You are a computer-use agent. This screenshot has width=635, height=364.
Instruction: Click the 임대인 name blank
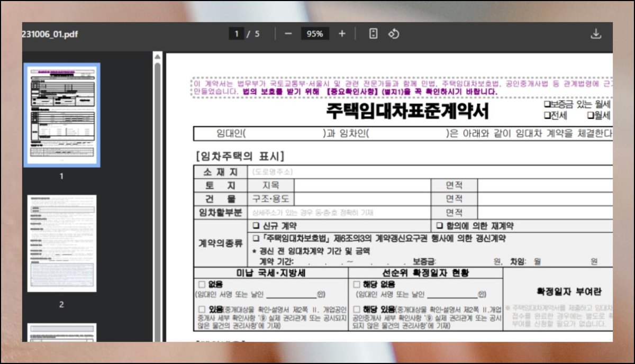pos(284,133)
